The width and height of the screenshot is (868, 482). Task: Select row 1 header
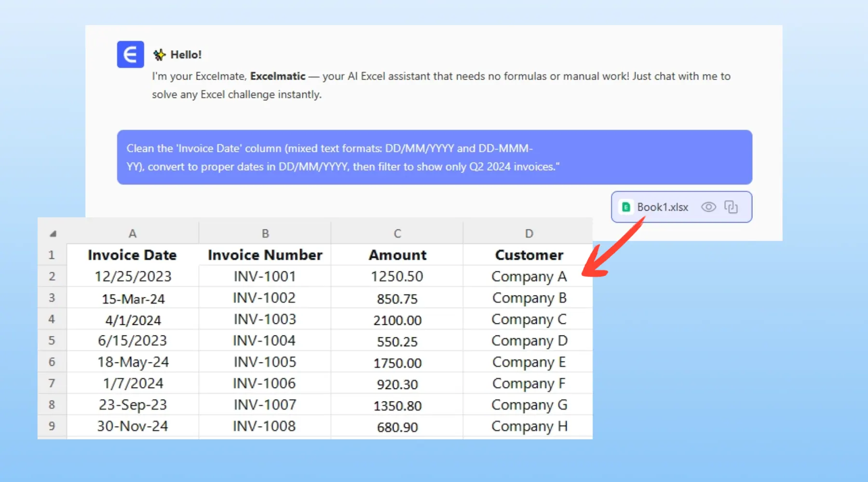coord(52,255)
